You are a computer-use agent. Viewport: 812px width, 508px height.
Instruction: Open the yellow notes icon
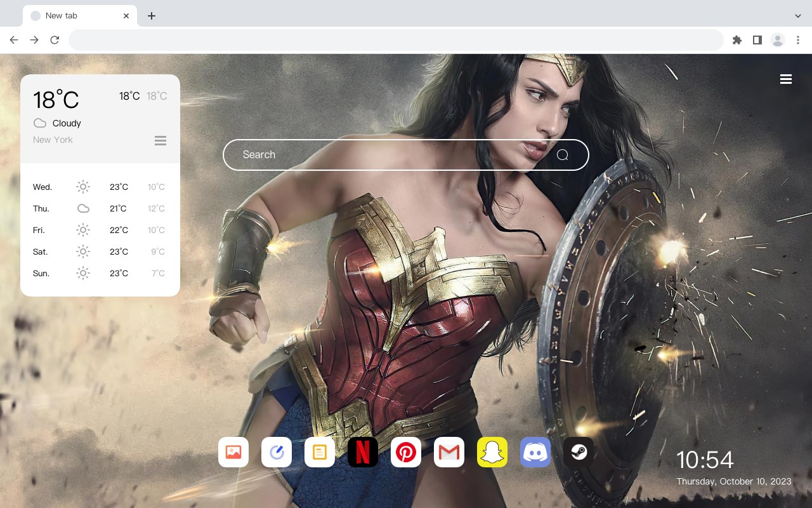click(x=320, y=452)
